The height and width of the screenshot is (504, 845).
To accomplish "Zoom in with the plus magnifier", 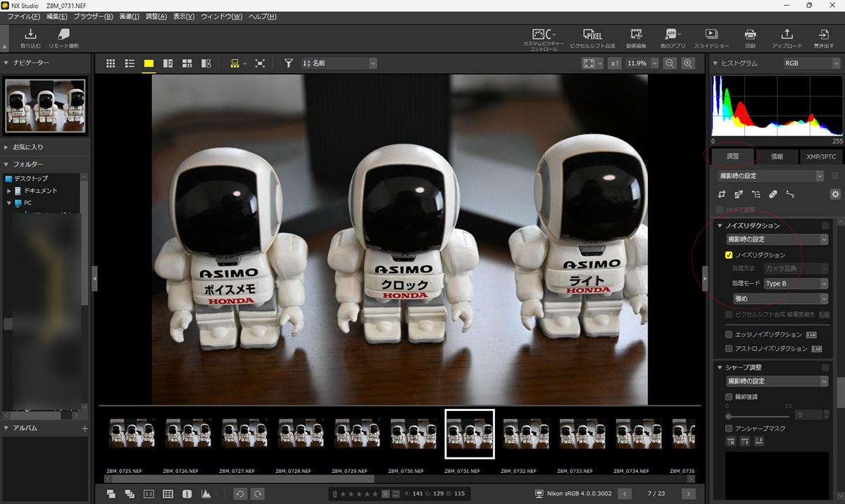I will pyautogui.click(x=688, y=63).
